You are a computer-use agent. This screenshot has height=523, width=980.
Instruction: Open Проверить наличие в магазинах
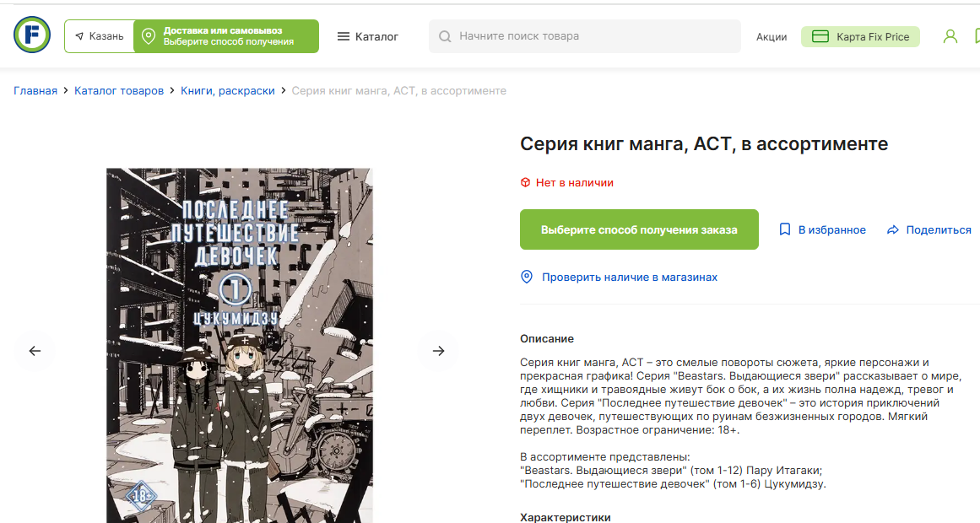(x=630, y=277)
